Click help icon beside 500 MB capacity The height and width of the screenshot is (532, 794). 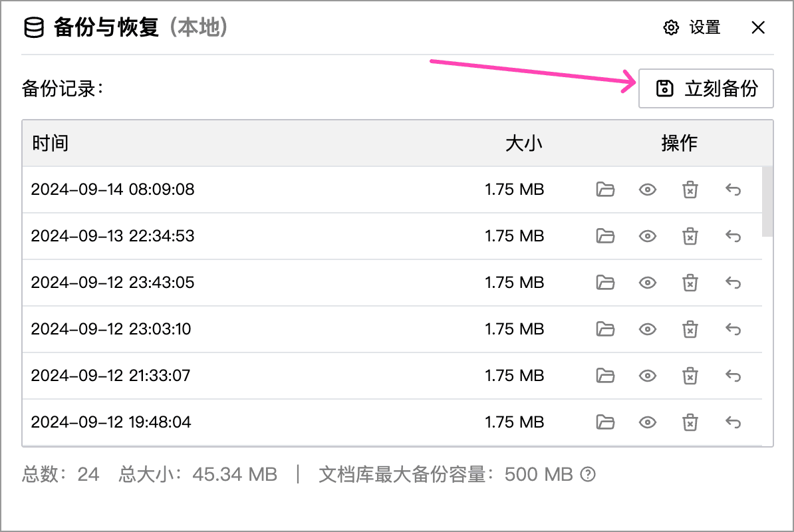click(x=588, y=474)
